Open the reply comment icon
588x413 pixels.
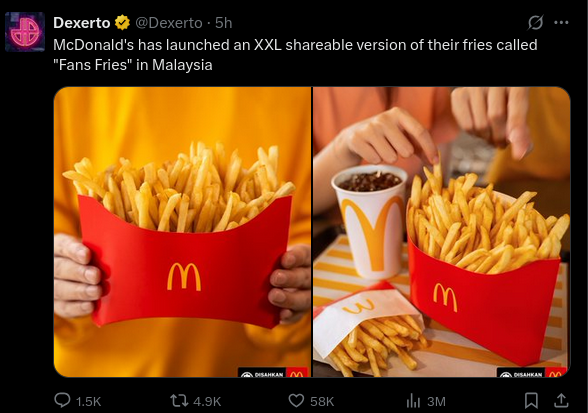pyautogui.click(x=62, y=401)
